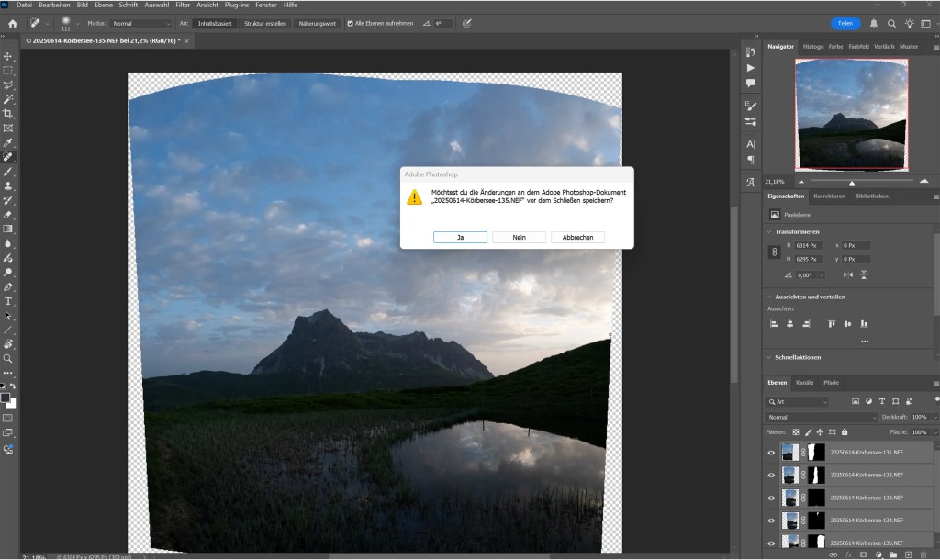Click the 'Nein' button in the dialog
This screenshot has width=940, height=560.
tap(519, 237)
